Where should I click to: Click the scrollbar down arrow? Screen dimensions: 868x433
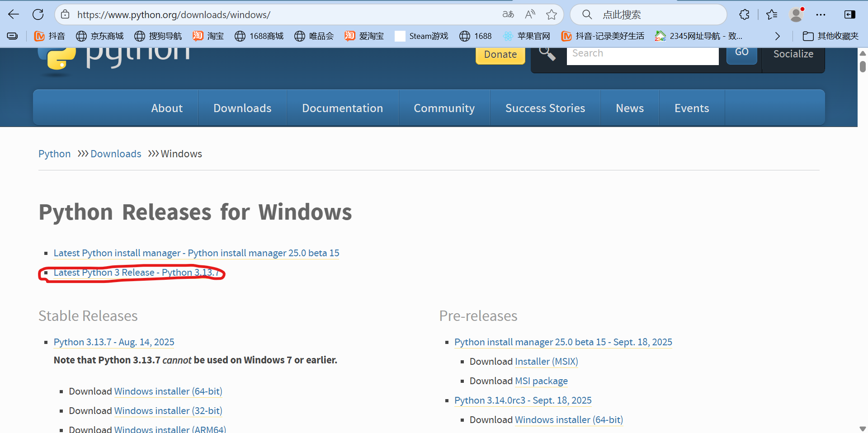click(x=863, y=428)
